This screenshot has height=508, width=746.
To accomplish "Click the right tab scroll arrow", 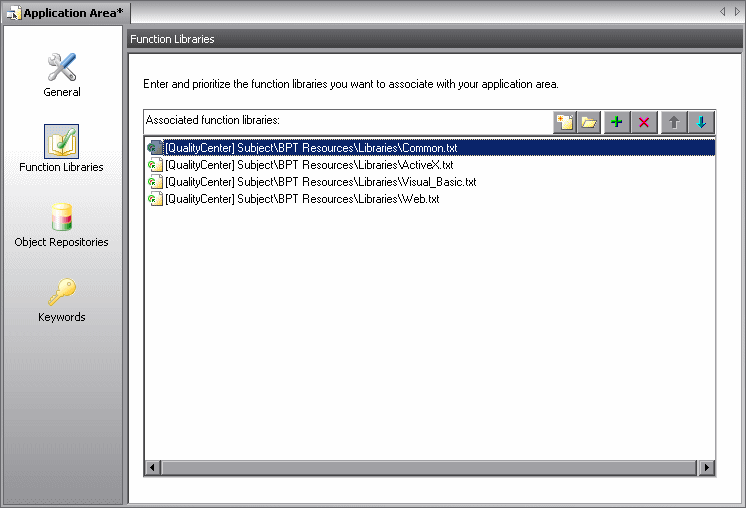I will tap(736, 12).
